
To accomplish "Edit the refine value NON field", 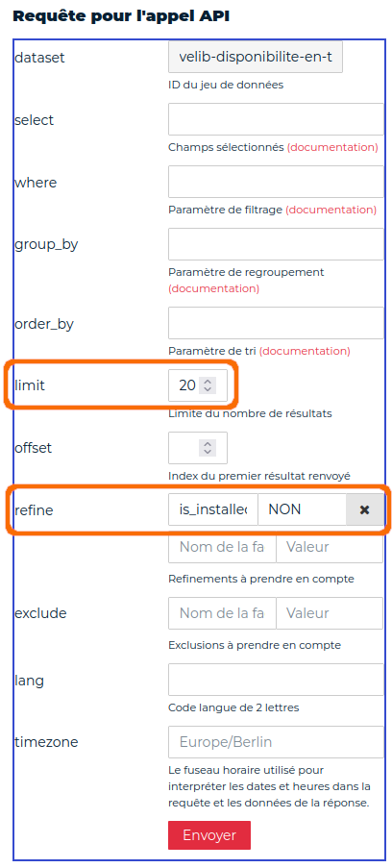I will point(303,509).
